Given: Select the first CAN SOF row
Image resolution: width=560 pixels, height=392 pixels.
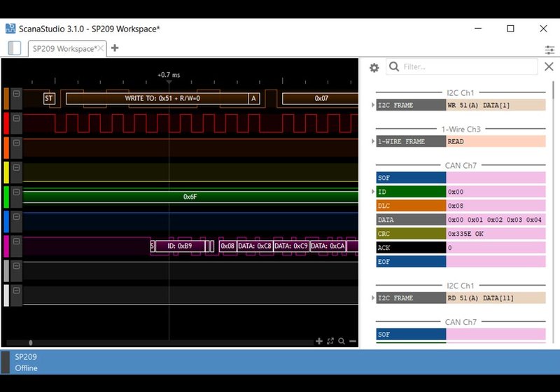Looking at the screenshot, I should (x=461, y=177).
